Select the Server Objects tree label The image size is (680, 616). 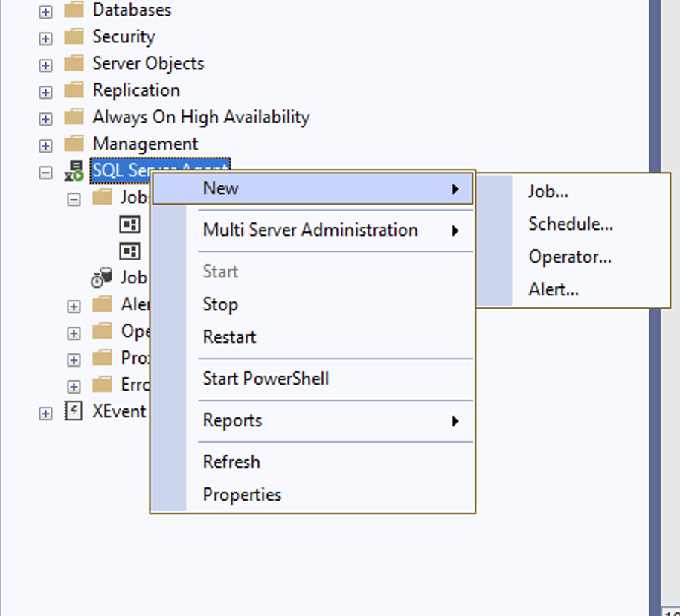pos(148,63)
